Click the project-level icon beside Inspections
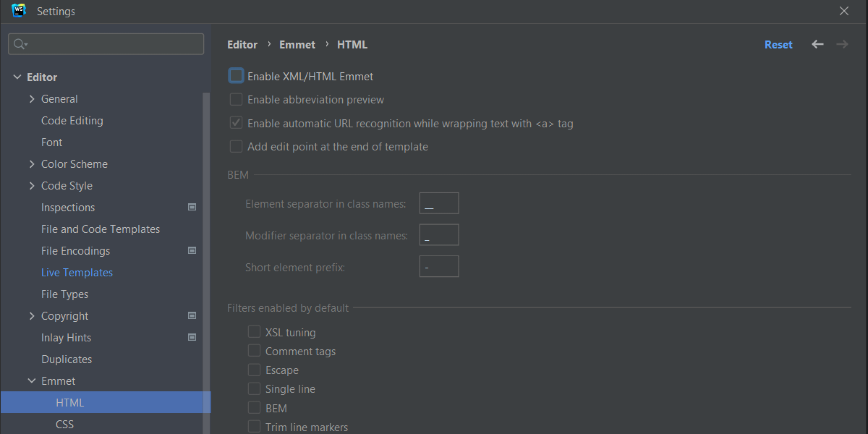868x434 pixels. pos(192,207)
